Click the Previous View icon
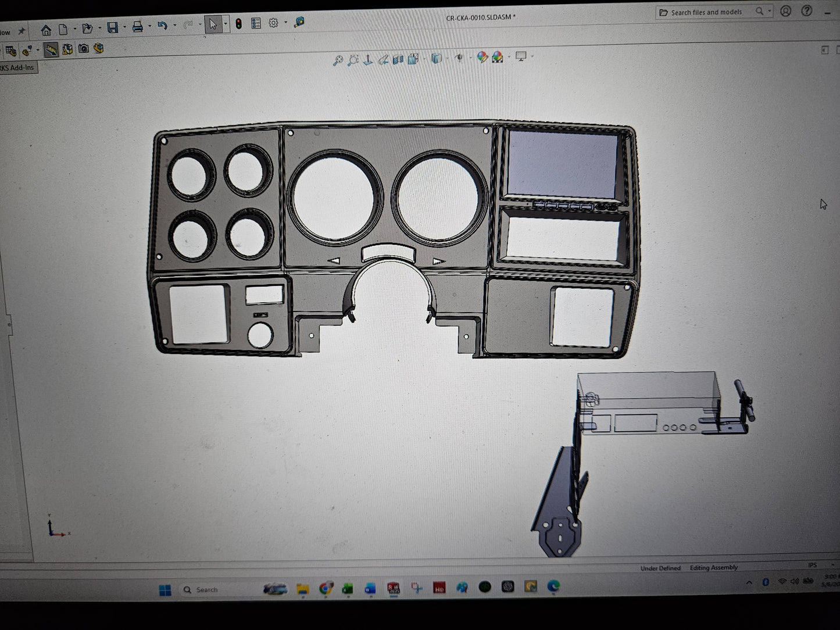Image resolution: width=840 pixels, height=630 pixels. tap(383, 59)
